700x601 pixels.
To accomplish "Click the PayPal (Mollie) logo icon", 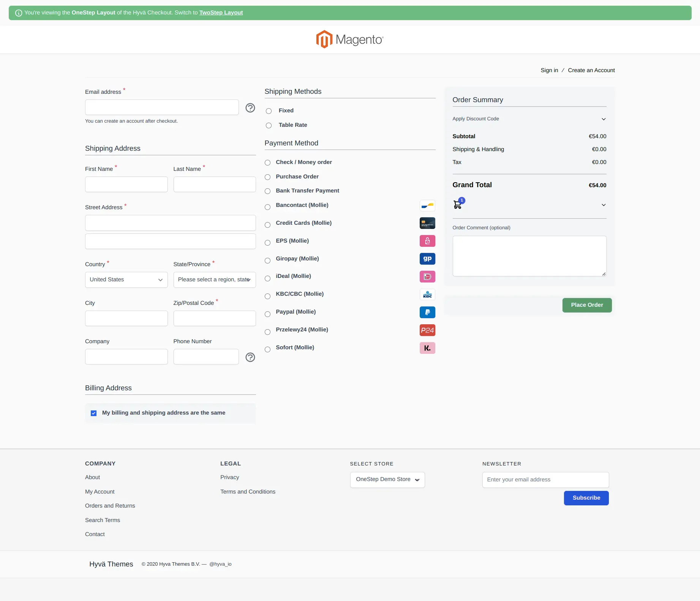I will point(427,312).
